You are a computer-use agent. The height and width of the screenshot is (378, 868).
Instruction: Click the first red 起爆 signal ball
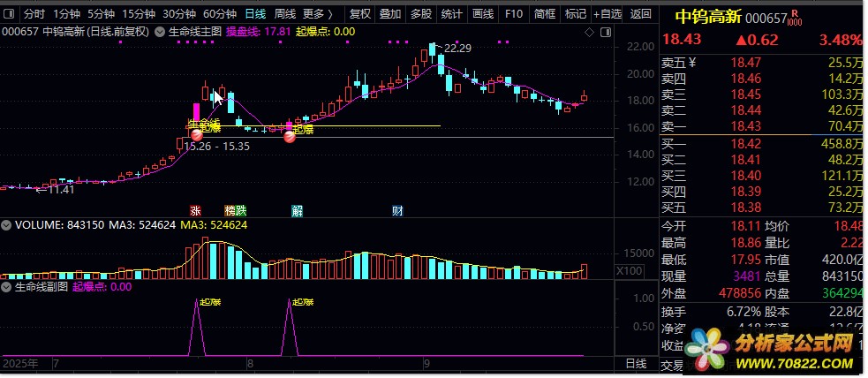coord(196,135)
